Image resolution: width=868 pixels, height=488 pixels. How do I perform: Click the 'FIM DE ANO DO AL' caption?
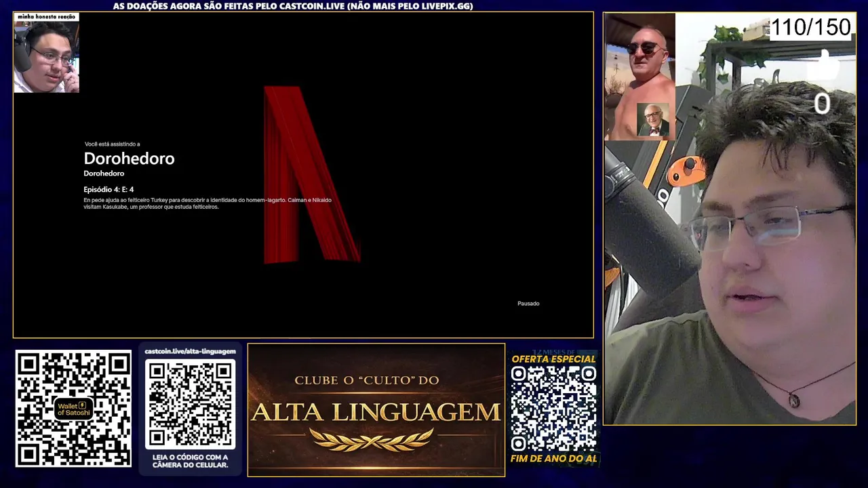point(553,459)
